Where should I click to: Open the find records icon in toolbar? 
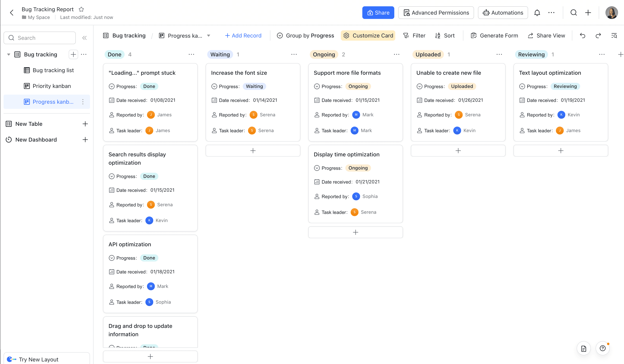tap(614, 36)
